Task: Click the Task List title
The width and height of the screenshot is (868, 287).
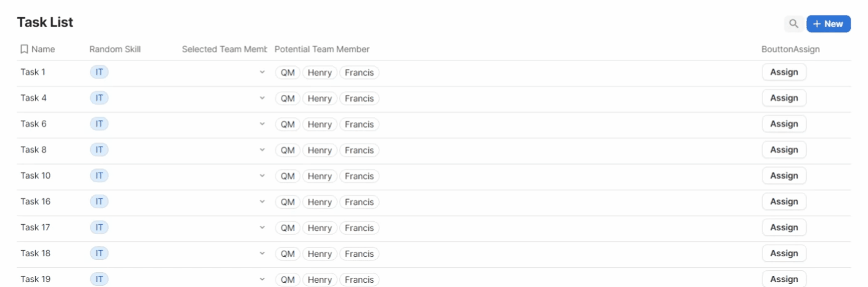Action: tap(45, 22)
